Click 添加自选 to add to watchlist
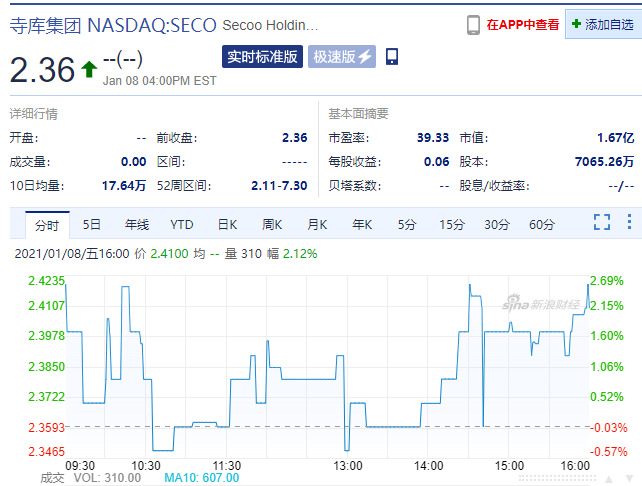 [x=604, y=25]
